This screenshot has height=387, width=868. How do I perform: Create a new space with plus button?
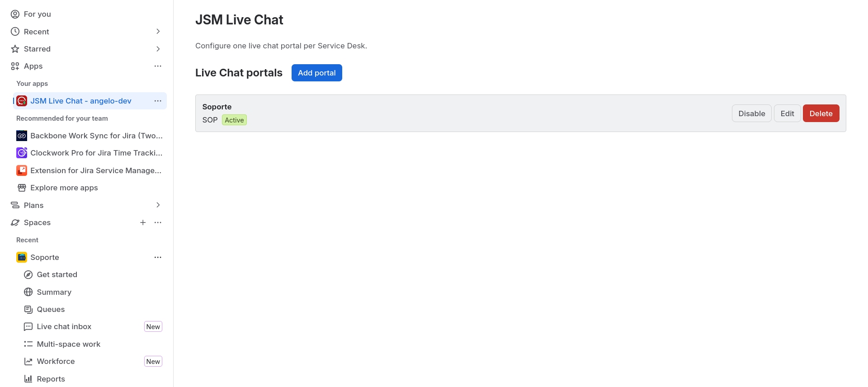143,222
